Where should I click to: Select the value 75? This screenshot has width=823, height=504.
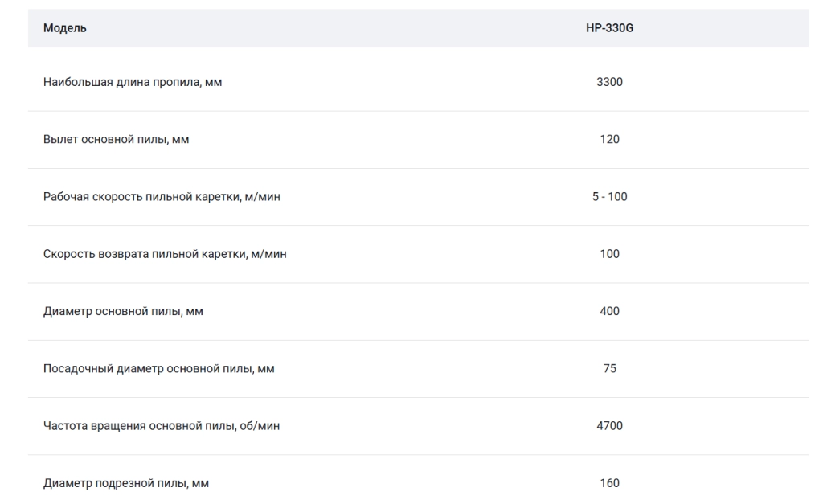tap(609, 368)
